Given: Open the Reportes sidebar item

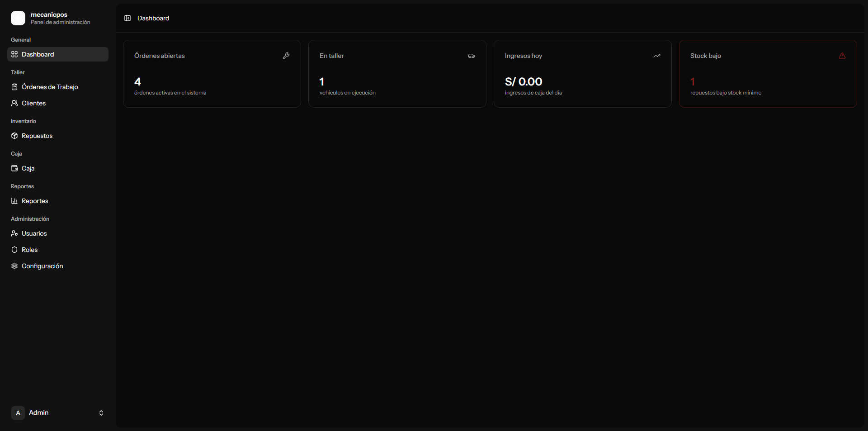Looking at the screenshot, I should coord(58,201).
